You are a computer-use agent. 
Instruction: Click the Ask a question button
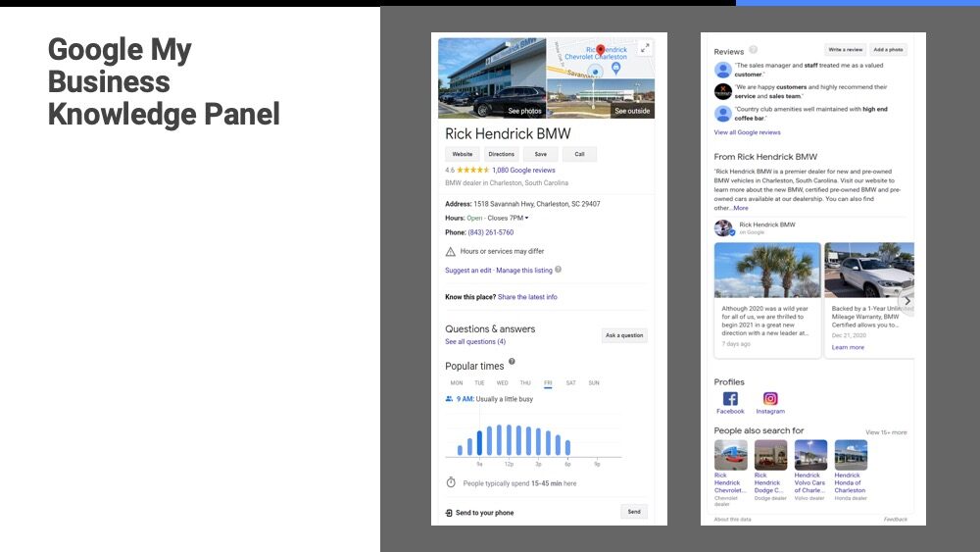pos(623,335)
